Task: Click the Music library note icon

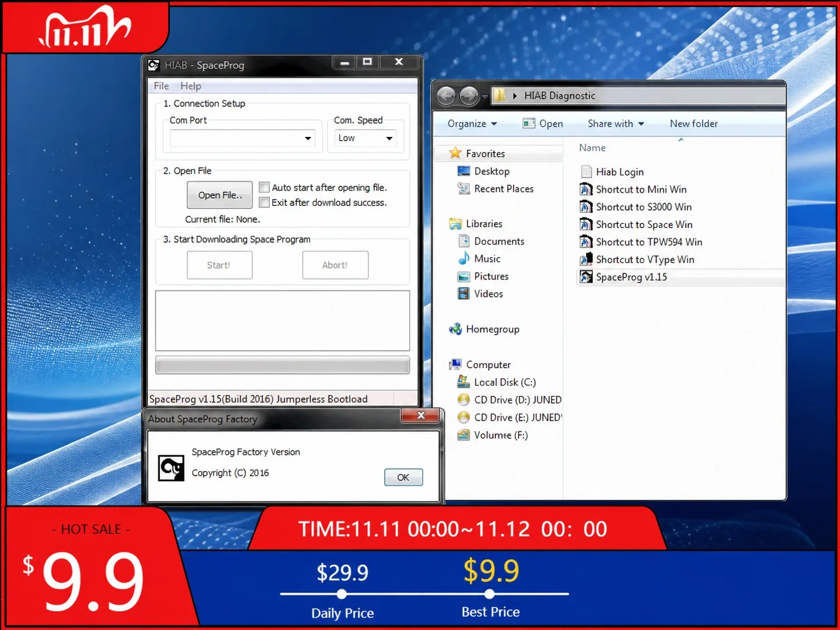Action: click(464, 259)
